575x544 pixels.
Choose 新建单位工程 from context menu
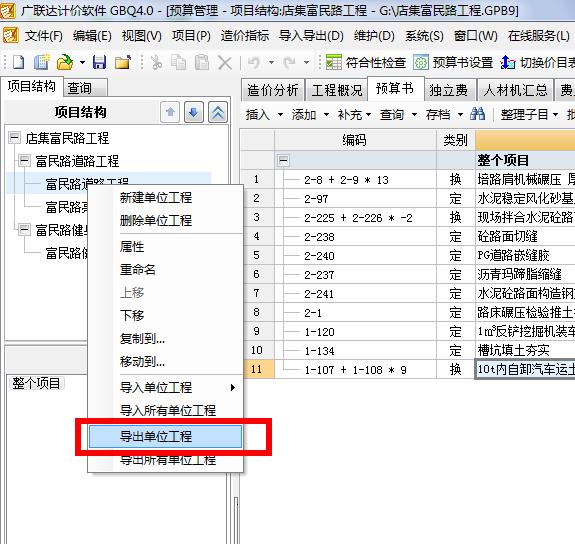165,198
